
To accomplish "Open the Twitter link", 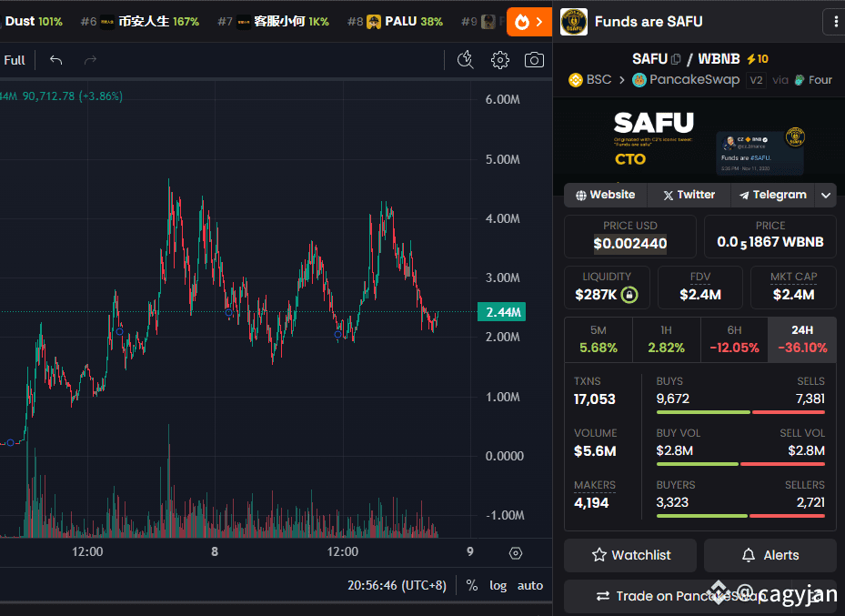I will point(689,195).
